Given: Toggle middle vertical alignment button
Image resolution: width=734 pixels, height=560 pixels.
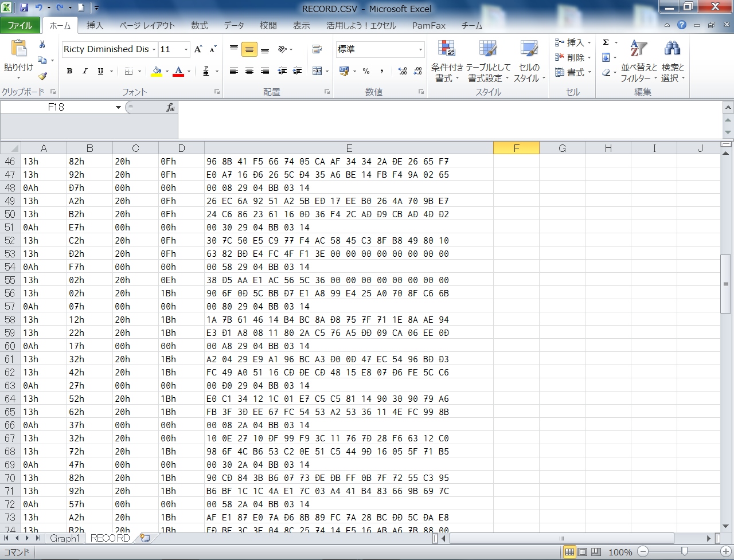Looking at the screenshot, I should 249,50.
